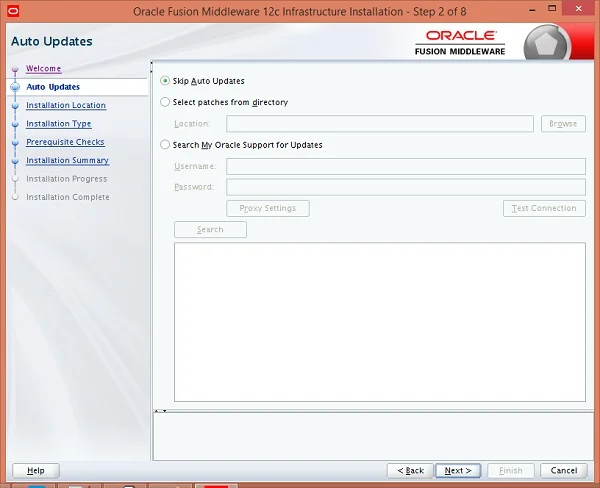Click the Installation Complete step label
This screenshot has width=600, height=488.
point(68,197)
